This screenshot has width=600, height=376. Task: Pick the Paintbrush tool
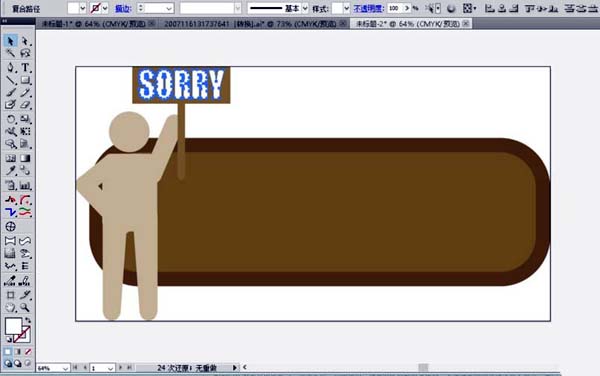tap(10, 93)
